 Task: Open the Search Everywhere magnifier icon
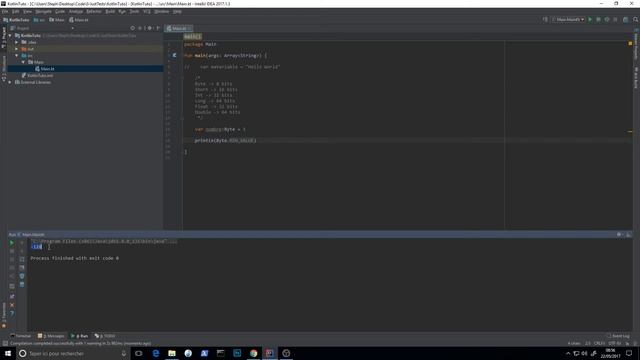[636, 20]
